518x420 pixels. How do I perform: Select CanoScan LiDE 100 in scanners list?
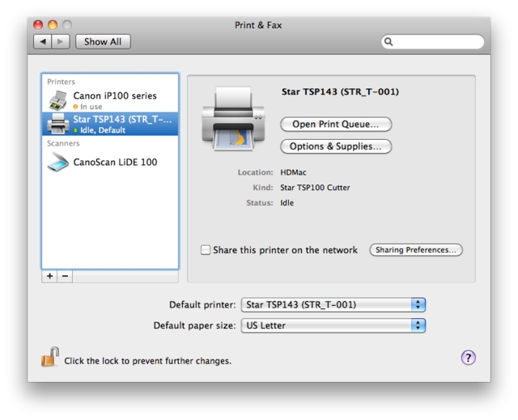(115, 162)
